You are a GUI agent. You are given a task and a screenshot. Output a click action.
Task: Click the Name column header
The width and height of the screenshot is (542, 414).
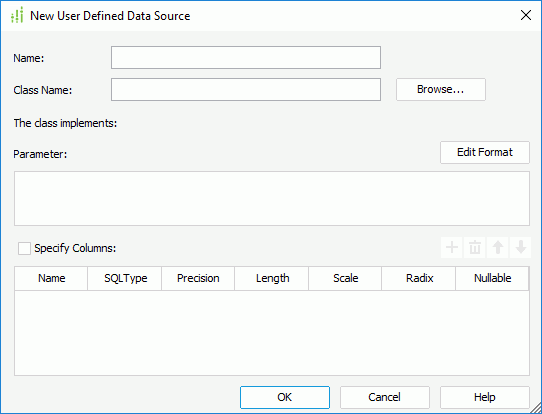pos(51,278)
